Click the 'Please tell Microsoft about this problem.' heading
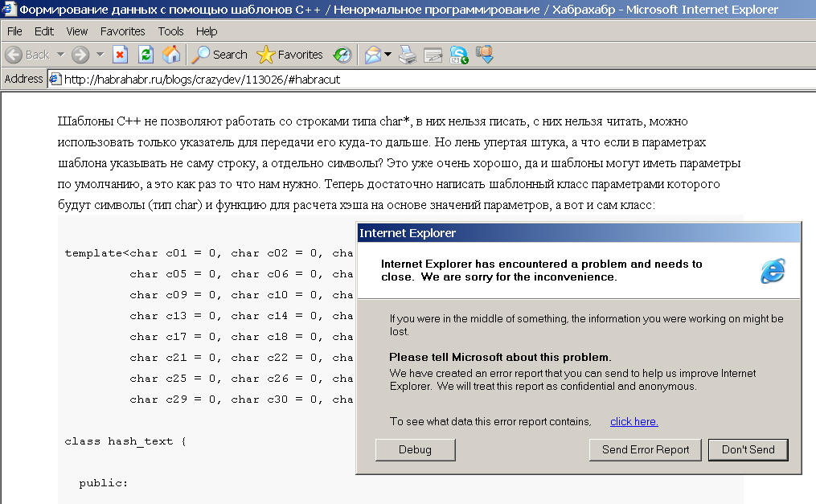Viewport: 816px width, 504px height. tap(500, 358)
